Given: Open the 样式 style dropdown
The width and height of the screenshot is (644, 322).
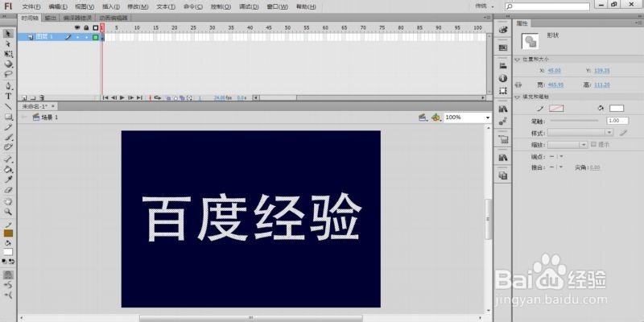Looking at the screenshot, I should tap(580, 133).
